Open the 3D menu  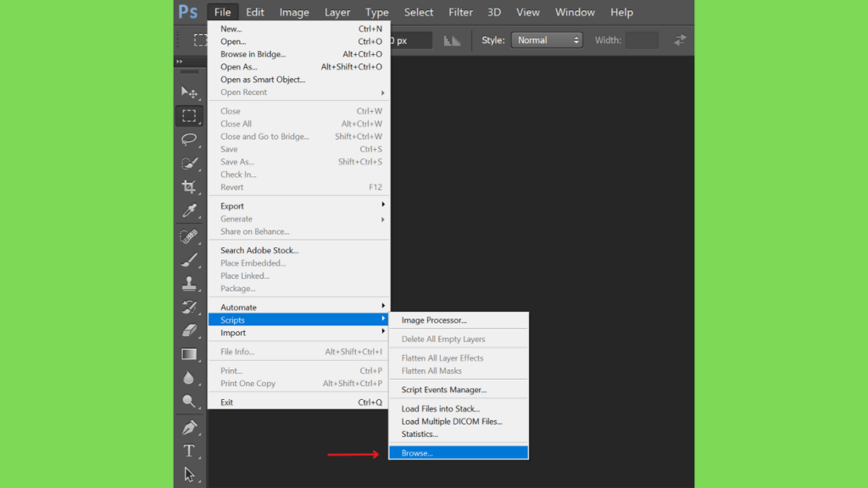(494, 12)
